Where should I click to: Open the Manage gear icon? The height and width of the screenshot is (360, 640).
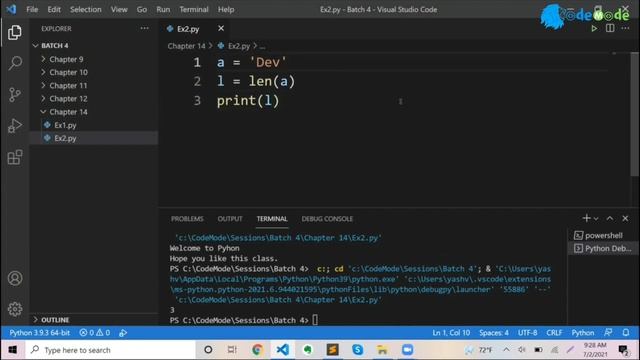point(15,309)
